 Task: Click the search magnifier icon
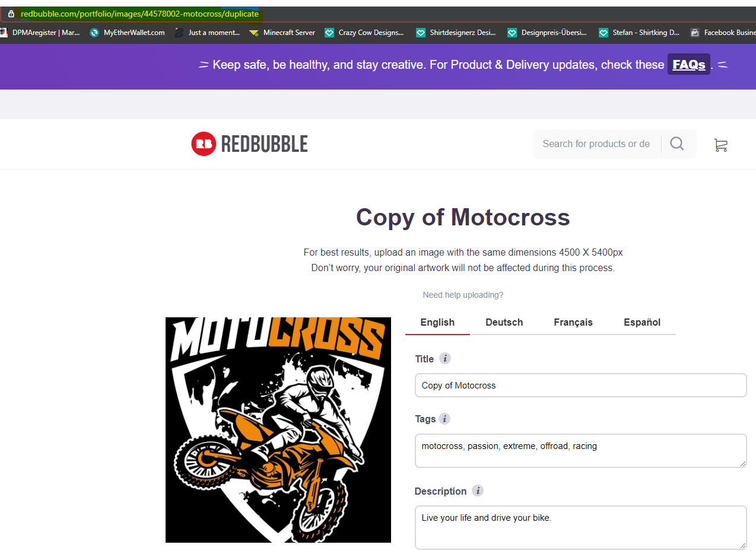(677, 144)
